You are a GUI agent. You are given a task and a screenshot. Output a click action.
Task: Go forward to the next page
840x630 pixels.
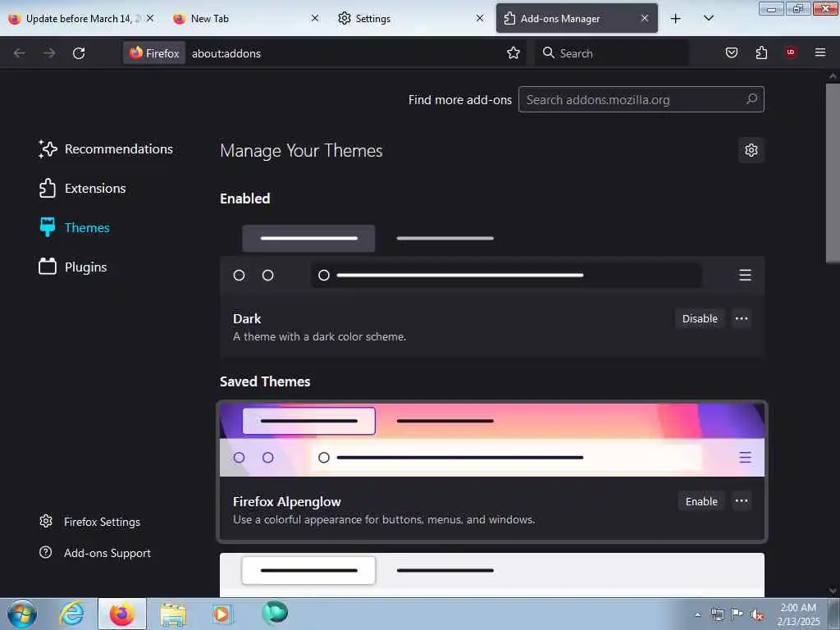tap(49, 53)
